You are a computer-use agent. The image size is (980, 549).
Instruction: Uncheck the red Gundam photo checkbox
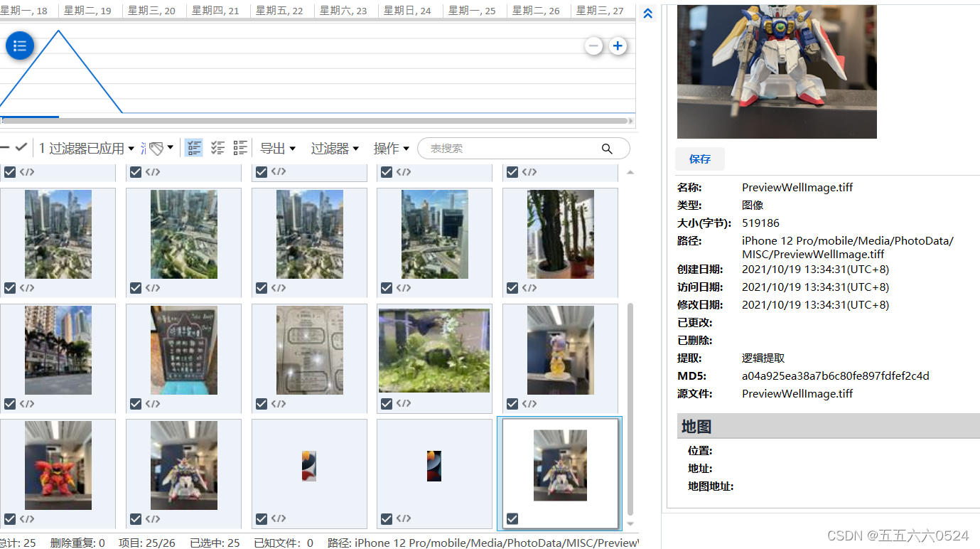tap(10, 519)
